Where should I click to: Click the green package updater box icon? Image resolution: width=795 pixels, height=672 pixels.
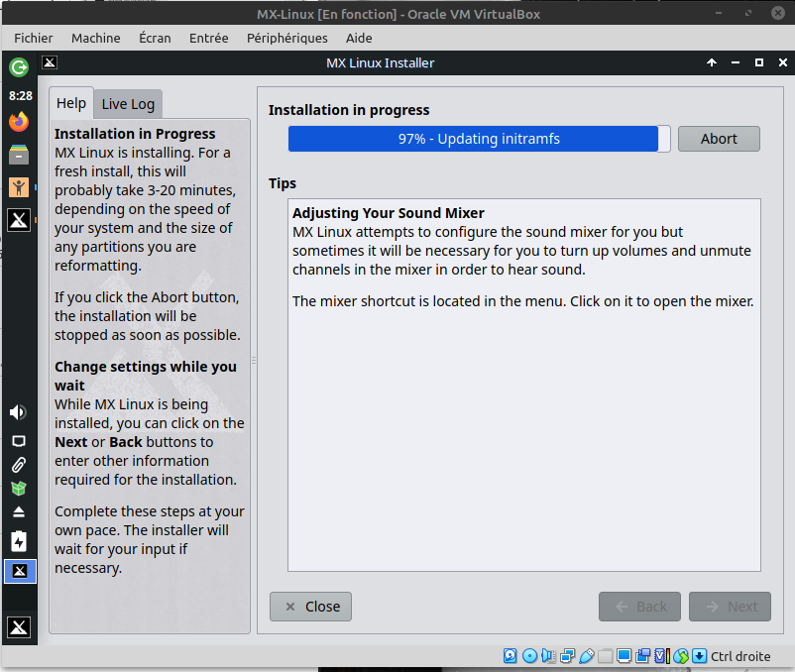click(x=18, y=489)
